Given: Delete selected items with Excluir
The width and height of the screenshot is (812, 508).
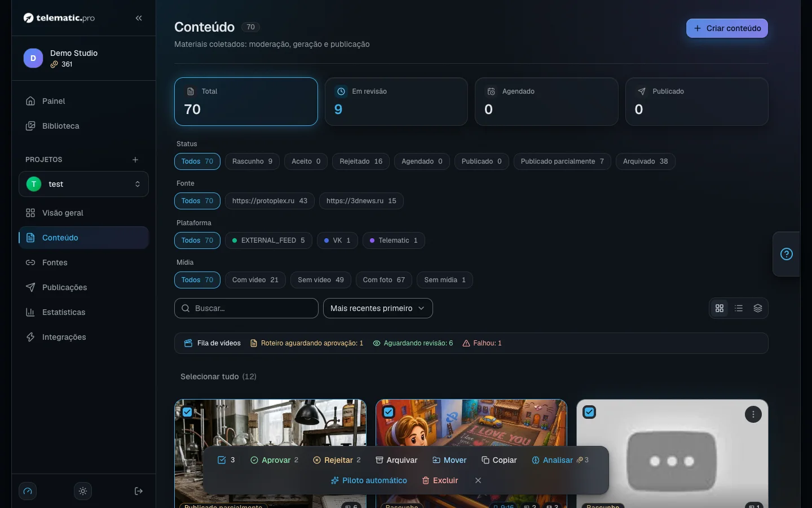Looking at the screenshot, I should pos(440,480).
